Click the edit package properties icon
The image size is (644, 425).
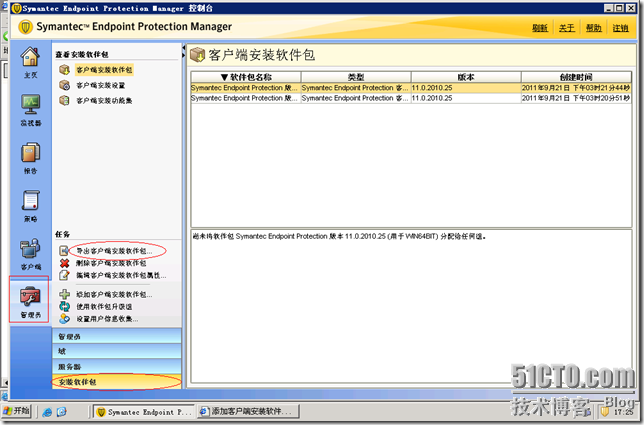click(x=64, y=275)
